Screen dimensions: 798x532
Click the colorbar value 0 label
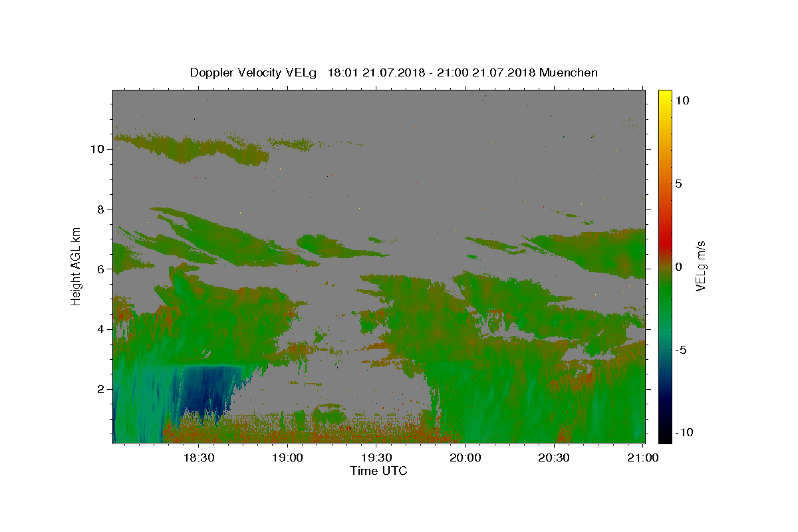(x=679, y=267)
